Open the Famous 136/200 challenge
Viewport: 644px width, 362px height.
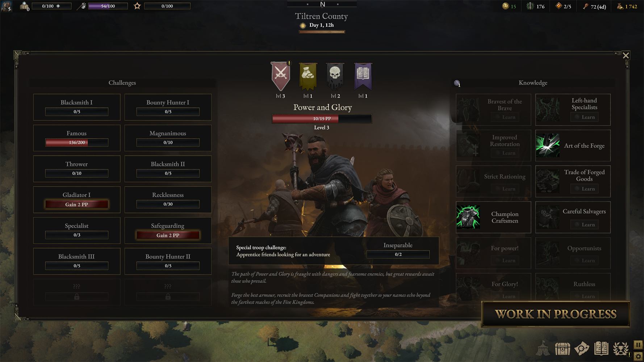coord(77,138)
